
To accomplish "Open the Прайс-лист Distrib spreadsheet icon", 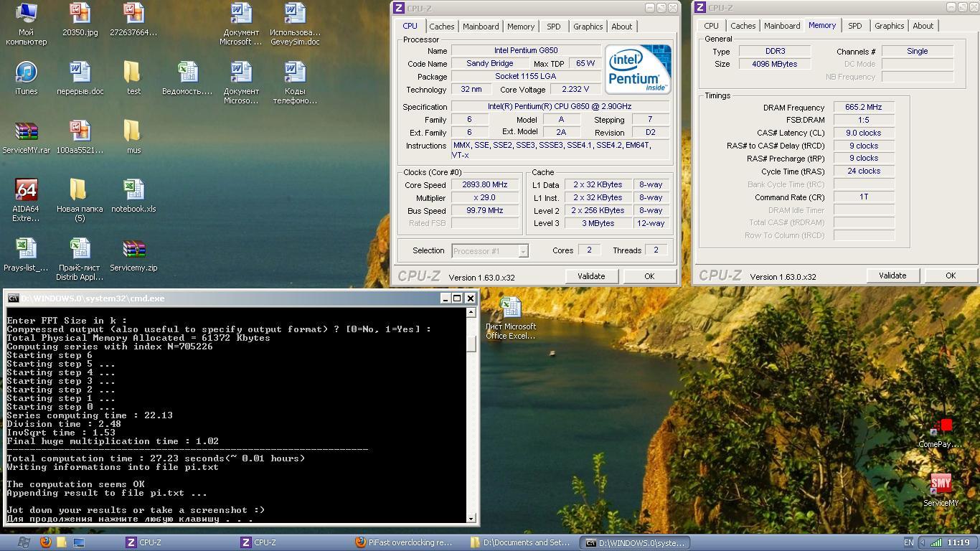I will click(80, 249).
